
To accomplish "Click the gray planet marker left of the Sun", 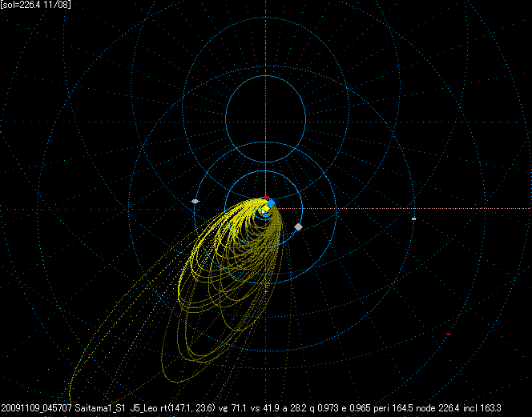I will [195, 202].
